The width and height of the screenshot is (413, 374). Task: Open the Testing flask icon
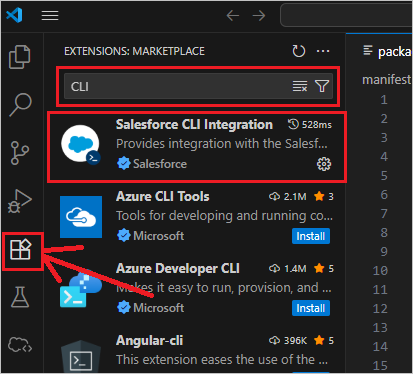(x=20, y=297)
